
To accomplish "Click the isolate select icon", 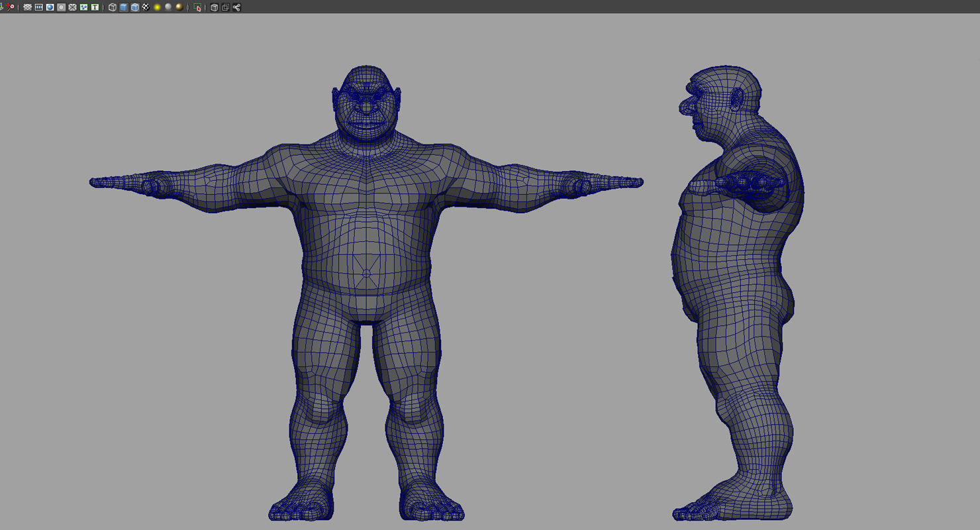I will (x=197, y=7).
